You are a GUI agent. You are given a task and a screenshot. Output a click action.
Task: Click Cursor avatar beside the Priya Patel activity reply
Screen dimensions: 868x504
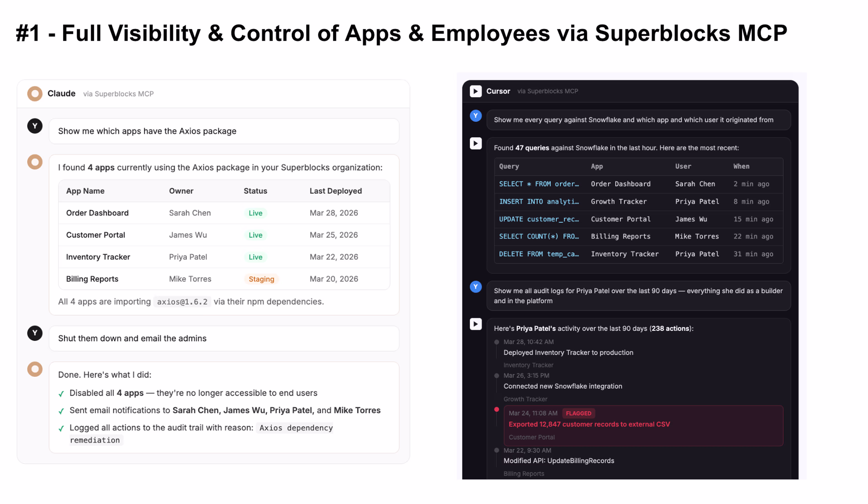click(476, 324)
